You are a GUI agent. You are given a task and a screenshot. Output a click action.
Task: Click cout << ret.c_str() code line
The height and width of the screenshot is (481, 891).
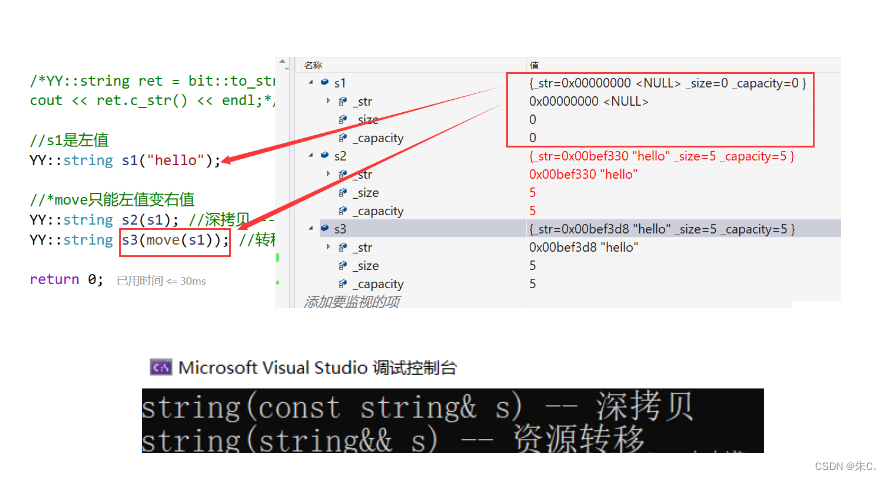(x=152, y=101)
